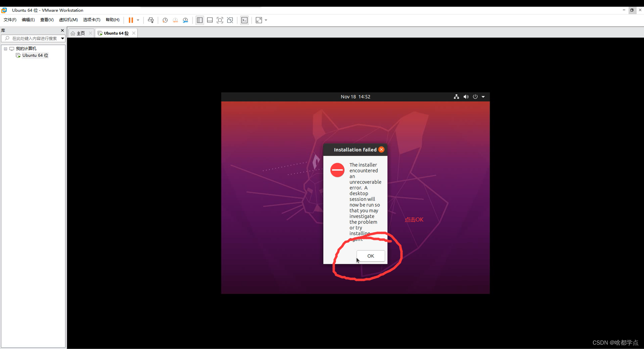Click the Nov 18 14:52 clock
Viewport: 644px width, 349px height.
tap(356, 97)
